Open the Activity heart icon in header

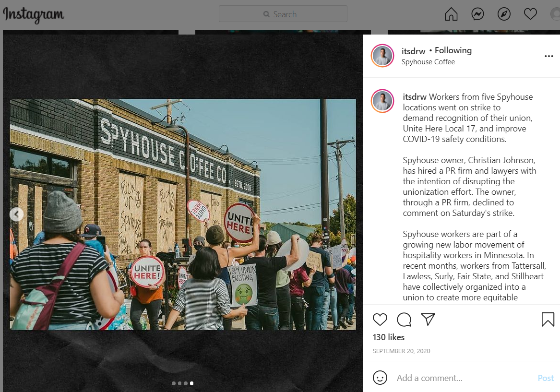pyautogui.click(x=530, y=14)
